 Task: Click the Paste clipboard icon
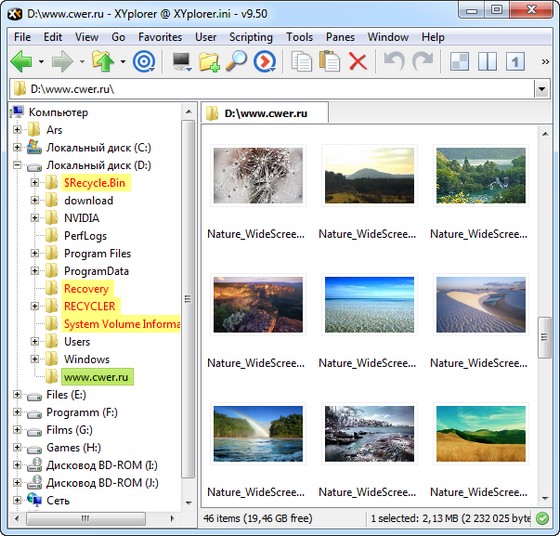click(x=329, y=61)
